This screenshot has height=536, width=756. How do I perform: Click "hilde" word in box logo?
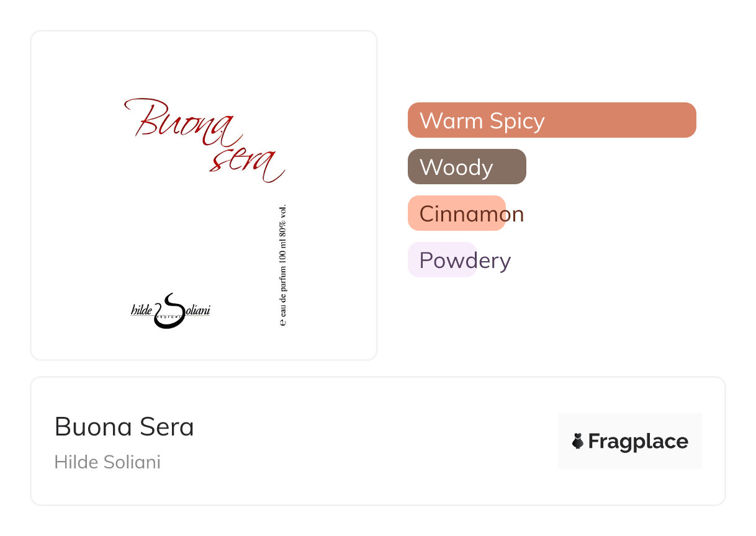click(142, 310)
